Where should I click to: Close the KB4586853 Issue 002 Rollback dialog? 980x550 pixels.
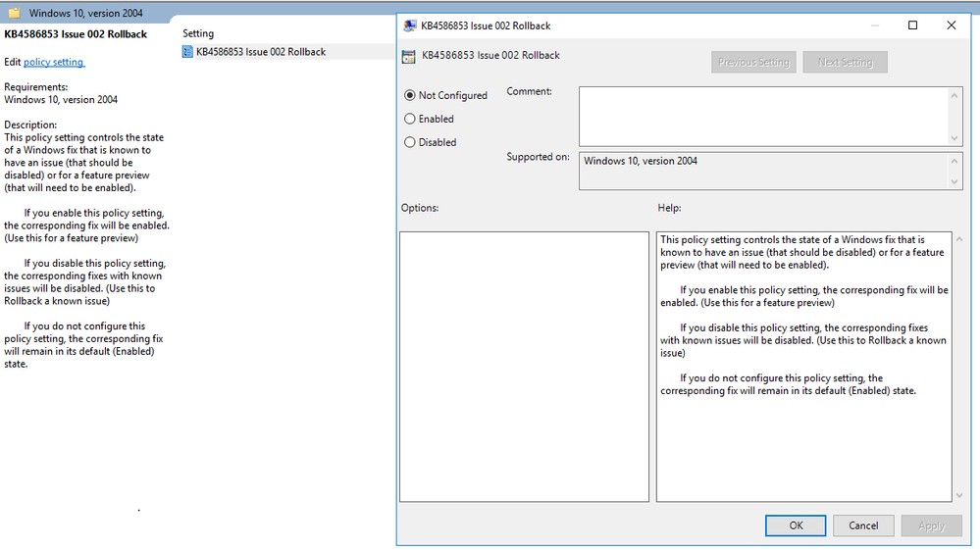pyautogui.click(x=952, y=25)
